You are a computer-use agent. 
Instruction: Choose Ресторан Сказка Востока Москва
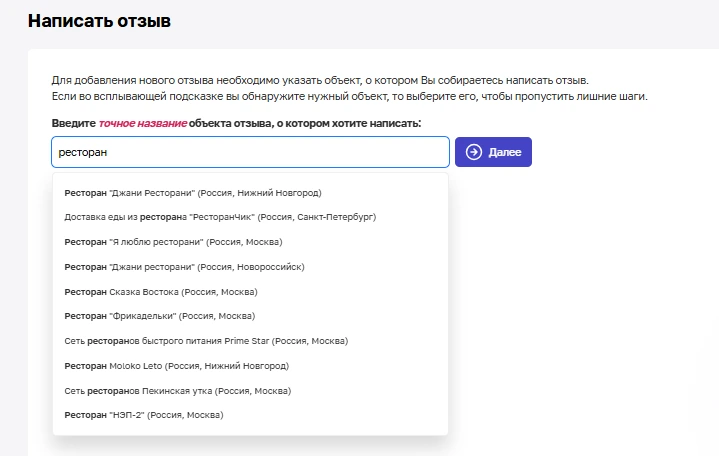160,291
